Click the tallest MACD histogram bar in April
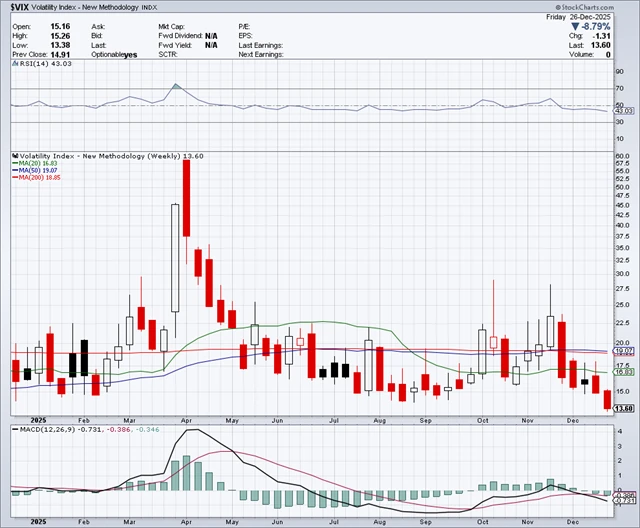The height and width of the screenshot is (528, 640). pos(187,475)
